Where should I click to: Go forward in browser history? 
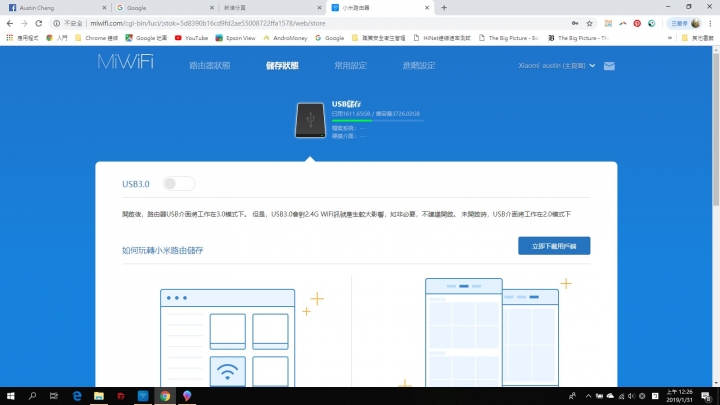coord(24,23)
